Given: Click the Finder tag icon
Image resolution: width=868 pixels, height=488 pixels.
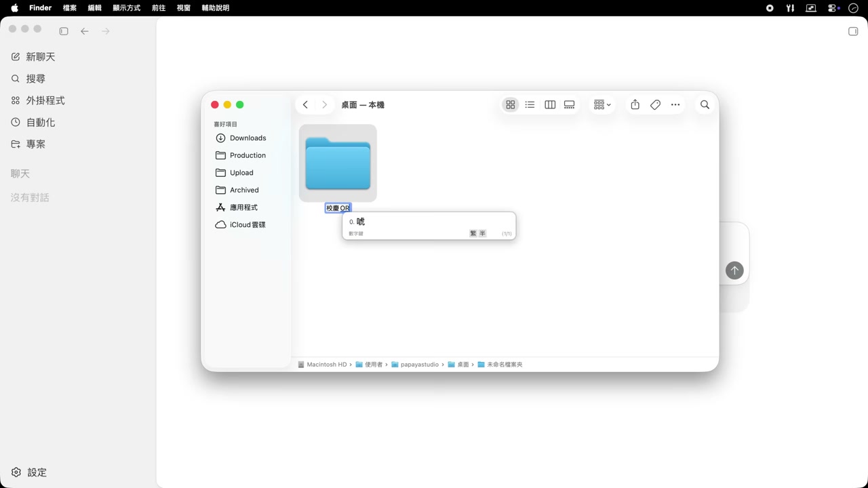Looking at the screenshot, I should (655, 104).
